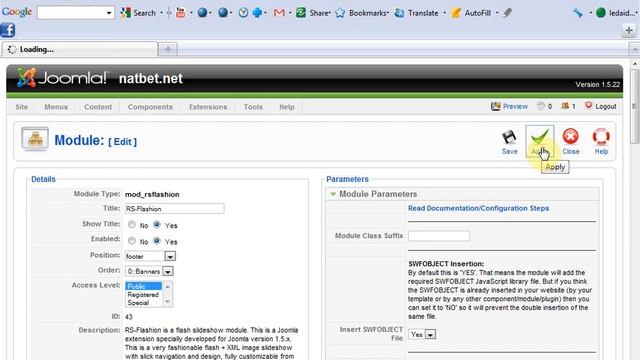Image resolution: width=640 pixels, height=360 pixels.
Task: Click the Facebook icon in browser toolbar
Action: [8, 31]
